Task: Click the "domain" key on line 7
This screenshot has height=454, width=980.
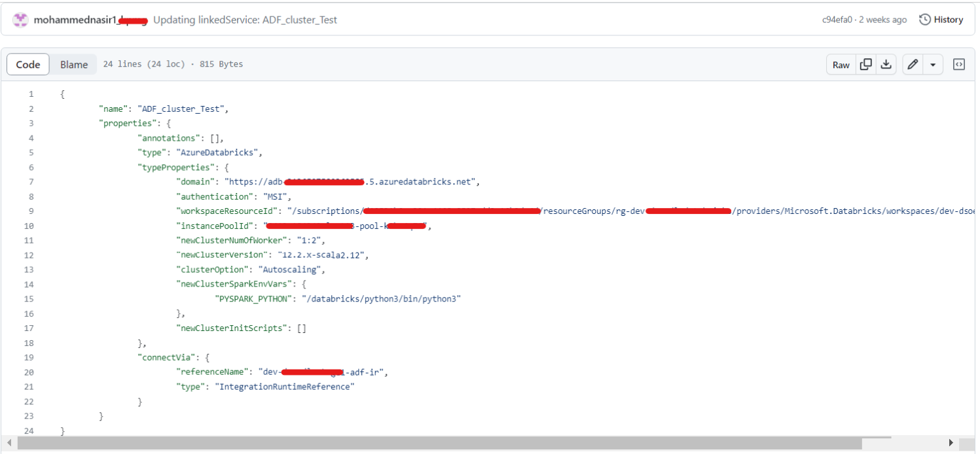Action: pos(195,182)
